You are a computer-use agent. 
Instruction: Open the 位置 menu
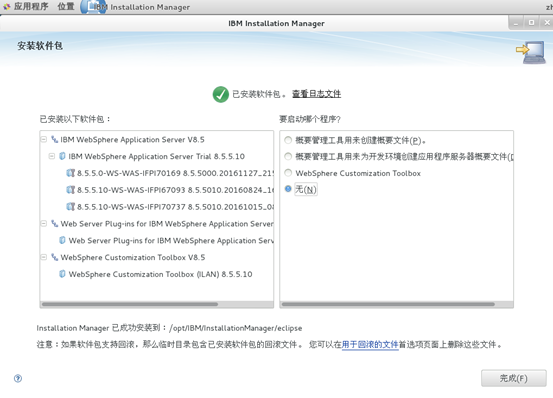(x=66, y=7)
